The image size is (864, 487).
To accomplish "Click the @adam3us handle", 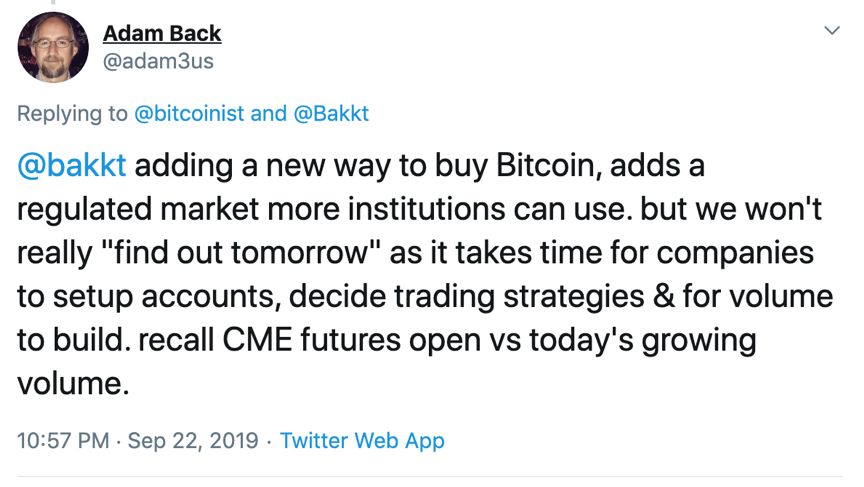I will [x=158, y=62].
